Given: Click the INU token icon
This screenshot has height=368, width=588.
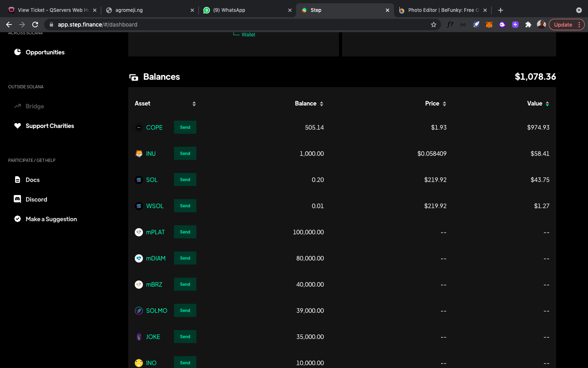Looking at the screenshot, I should pos(139,154).
